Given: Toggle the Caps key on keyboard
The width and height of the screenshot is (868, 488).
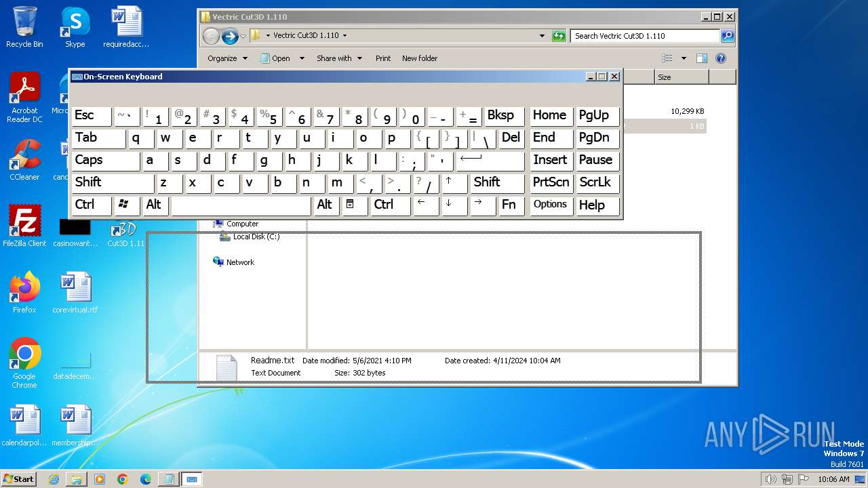Looking at the screenshot, I should click(x=105, y=161).
